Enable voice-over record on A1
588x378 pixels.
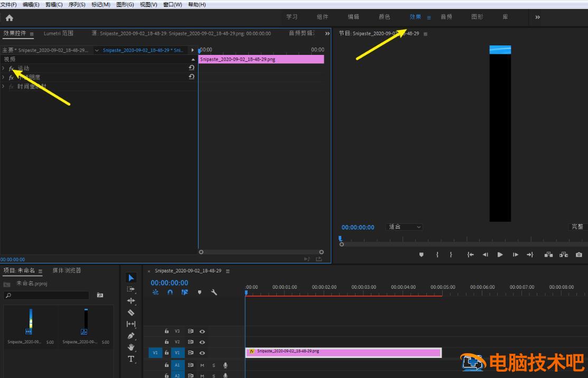[226, 365]
